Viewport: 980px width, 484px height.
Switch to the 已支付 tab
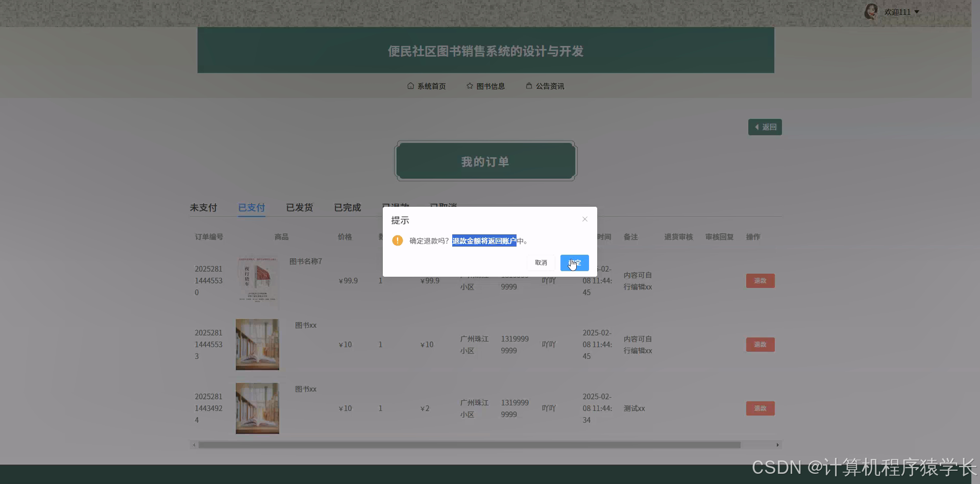252,207
